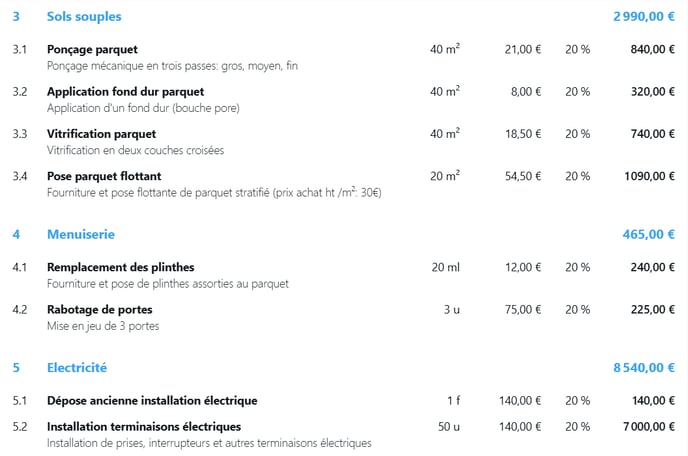This screenshot has width=688, height=456.
Task: Select Installation terminaisons électriques item
Action: [144, 427]
